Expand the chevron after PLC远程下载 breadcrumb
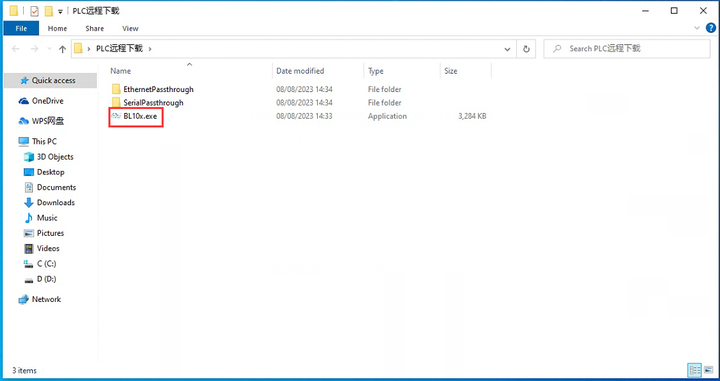Image resolution: width=720 pixels, height=381 pixels. pos(150,49)
